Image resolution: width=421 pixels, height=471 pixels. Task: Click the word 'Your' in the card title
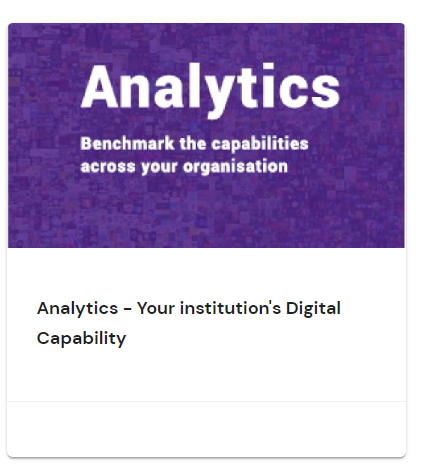pos(156,308)
